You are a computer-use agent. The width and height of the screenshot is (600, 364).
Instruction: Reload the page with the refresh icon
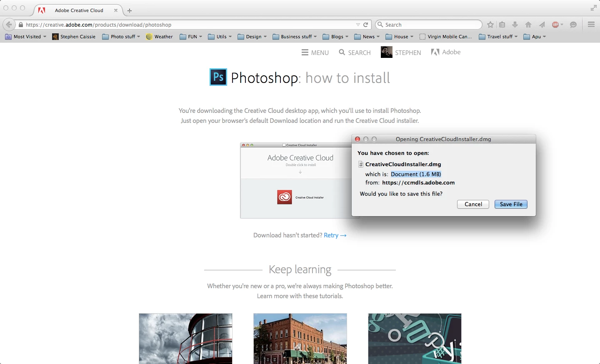366,25
